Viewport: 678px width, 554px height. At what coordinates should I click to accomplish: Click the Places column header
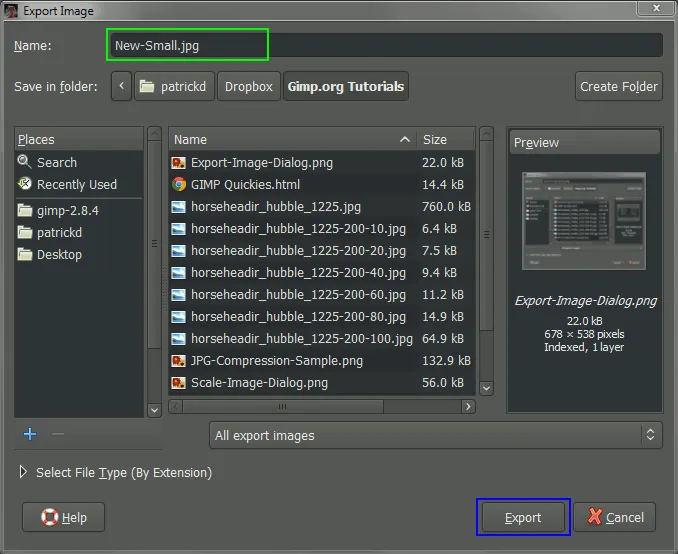pyautogui.click(x=79, y=139)
